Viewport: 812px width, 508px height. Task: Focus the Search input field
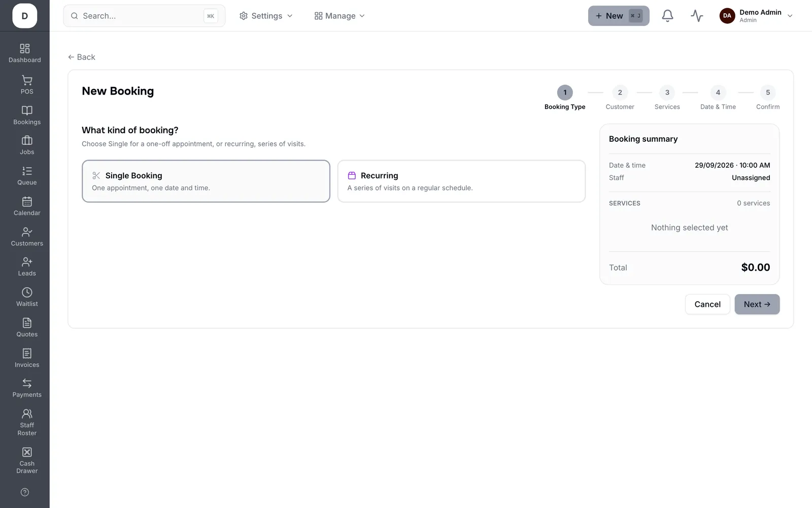click(144, 16)
